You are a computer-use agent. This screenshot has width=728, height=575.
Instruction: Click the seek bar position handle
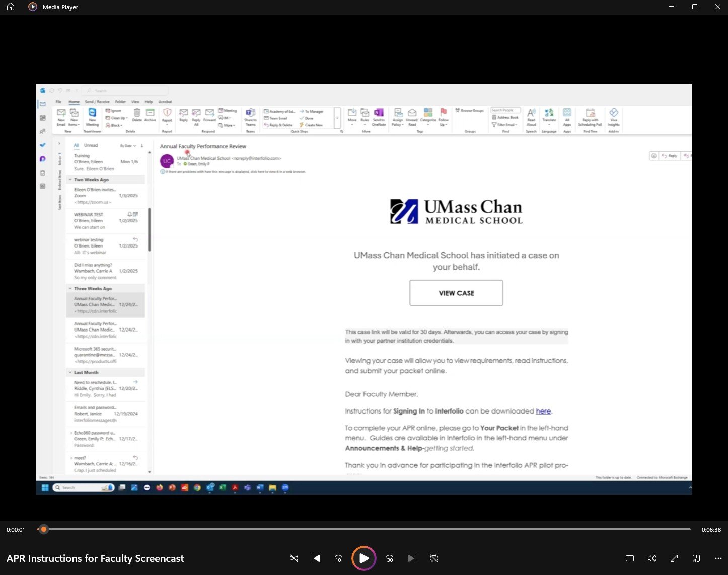coord(44,529)
